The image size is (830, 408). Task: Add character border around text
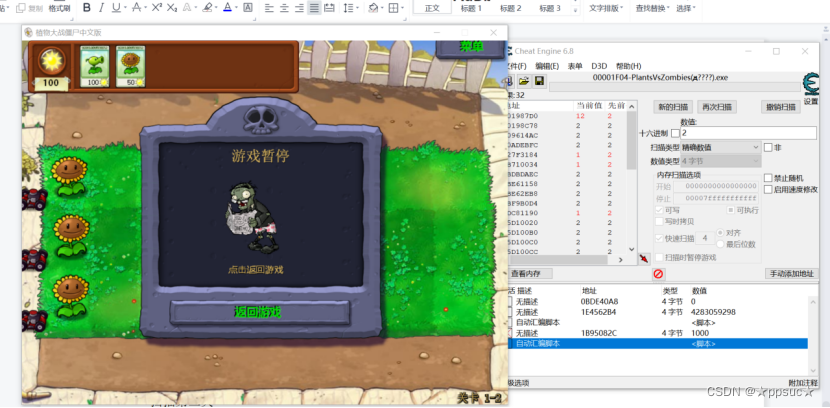(x=247, y=8)
